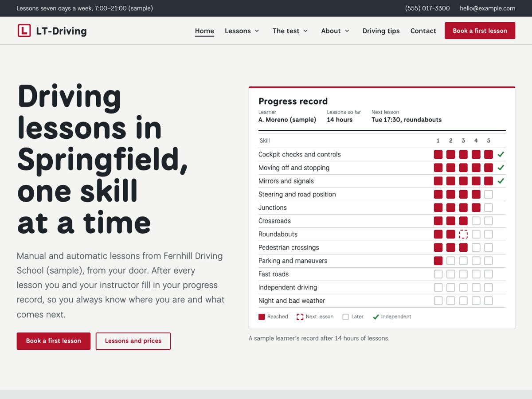Viewport: 532px width, 399px height.
Task: Click the Fast roads skill label
Action: point(274,274)
